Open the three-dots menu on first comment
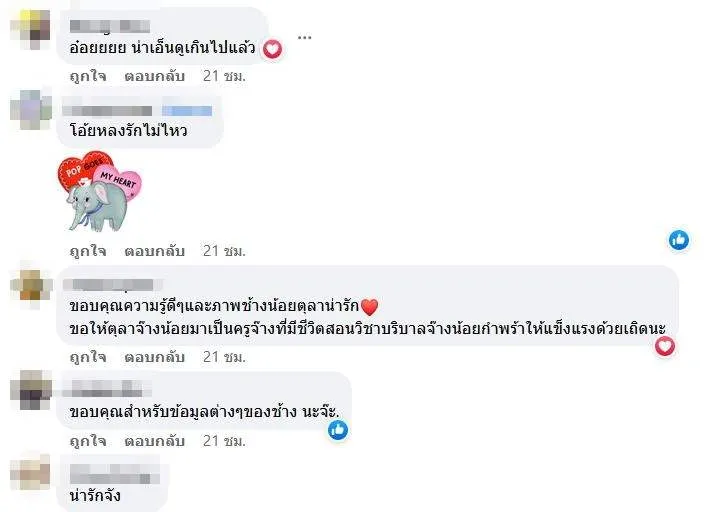724x512 pixels. coord(304,37)
